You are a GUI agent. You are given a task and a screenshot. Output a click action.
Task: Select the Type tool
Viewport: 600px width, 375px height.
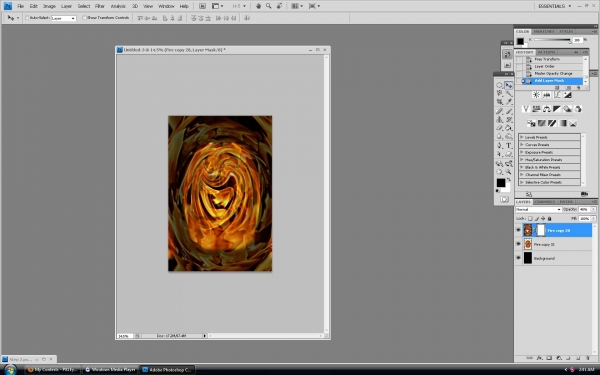pos(509,145)
